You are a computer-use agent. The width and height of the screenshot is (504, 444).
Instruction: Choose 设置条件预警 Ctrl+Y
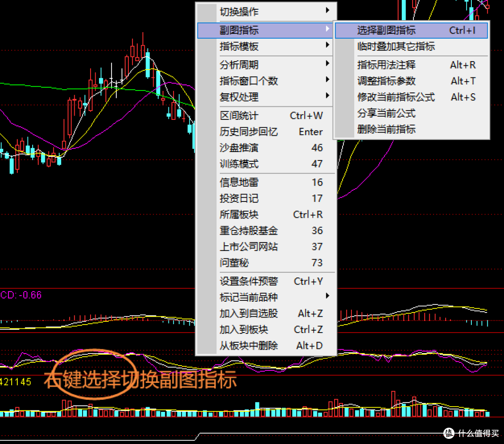pyautogui.click(x=266, y=281)
